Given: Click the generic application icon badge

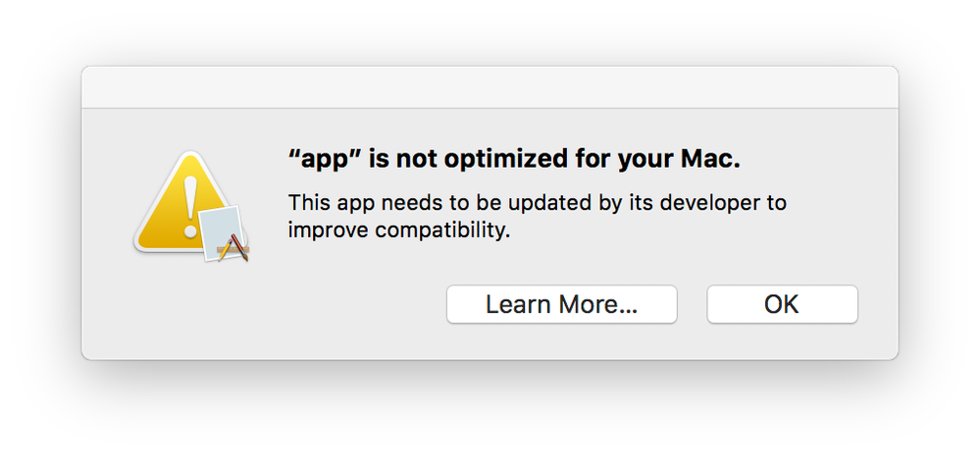Looking at the screenshot, I should pos(224,233).
